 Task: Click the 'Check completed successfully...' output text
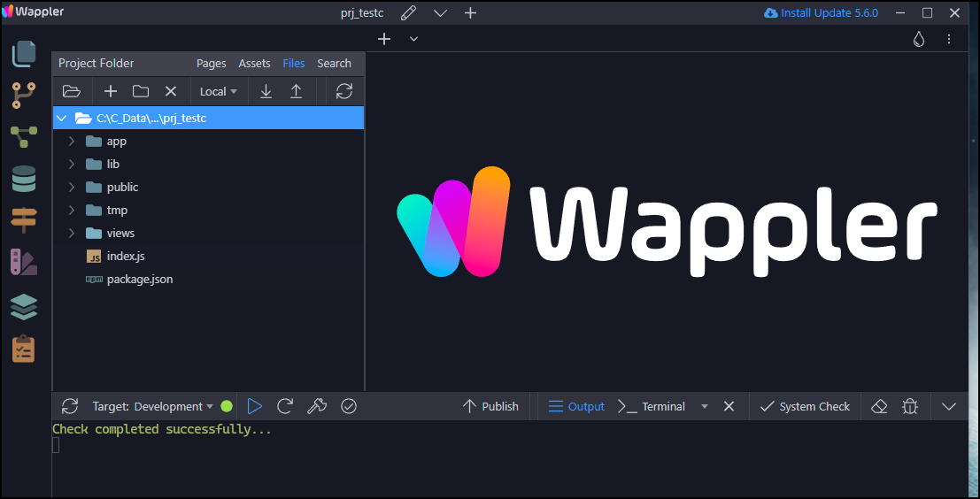click(162, 430)
